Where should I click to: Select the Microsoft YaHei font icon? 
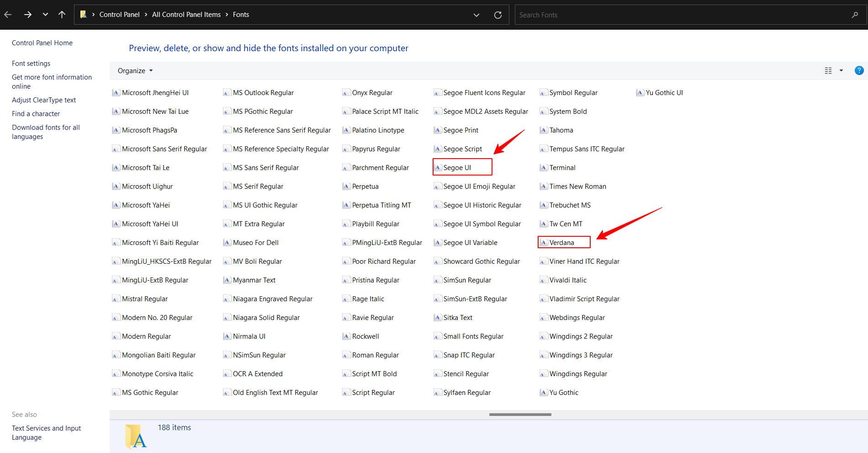tap(116, 205)
